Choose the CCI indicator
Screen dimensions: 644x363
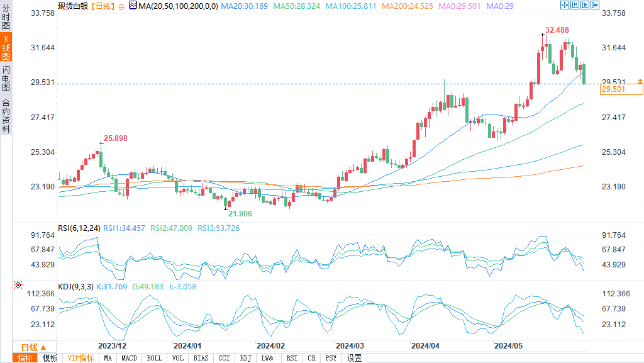[x=224, y=358]
